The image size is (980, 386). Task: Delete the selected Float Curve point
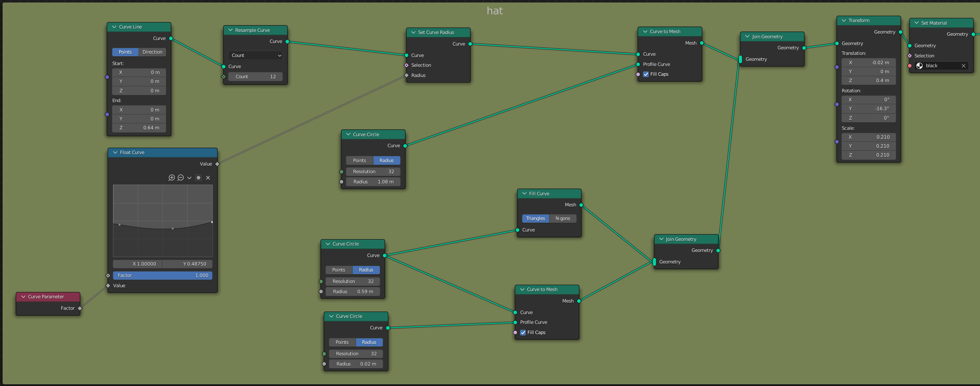point(208,177)
